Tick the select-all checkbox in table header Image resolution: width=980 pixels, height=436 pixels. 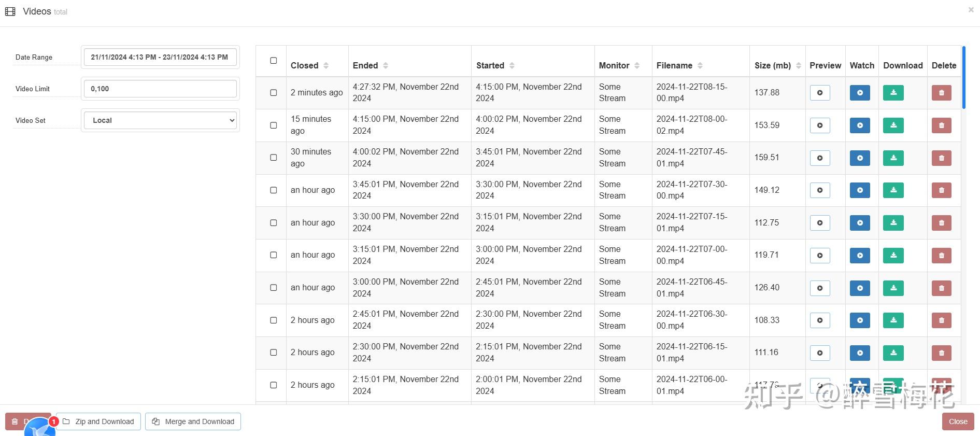click(x=274, y=61)
